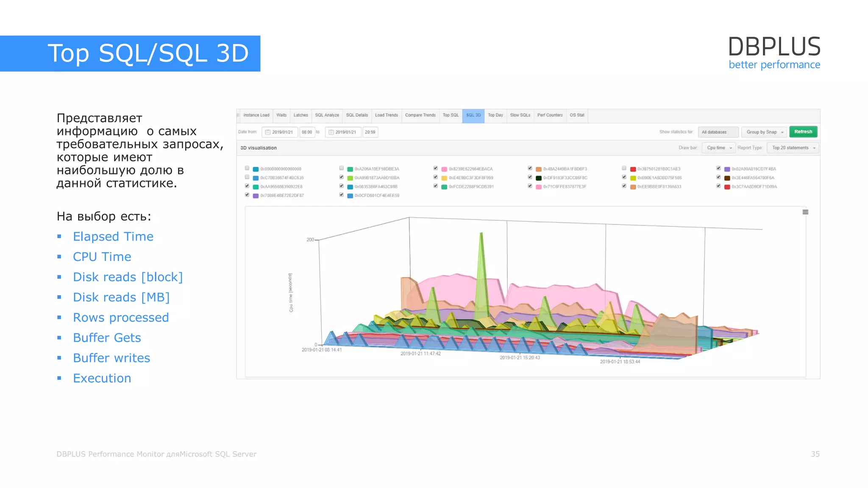Click the 20:59 end time field
Screen dimensions: 868x488
coord(370,132)
